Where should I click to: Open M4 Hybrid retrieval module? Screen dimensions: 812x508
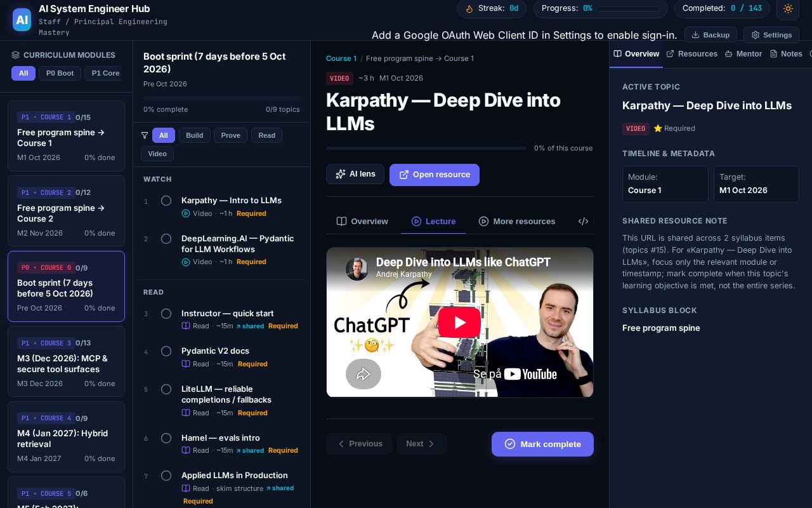pyautogui.click(x=66, y=437)
